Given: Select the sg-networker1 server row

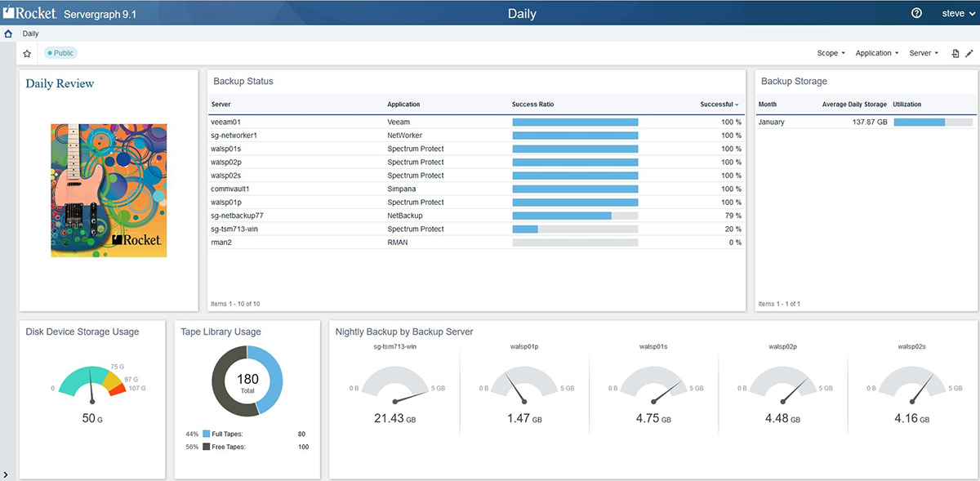Looking at the screenshot, I should click(477, 135).
